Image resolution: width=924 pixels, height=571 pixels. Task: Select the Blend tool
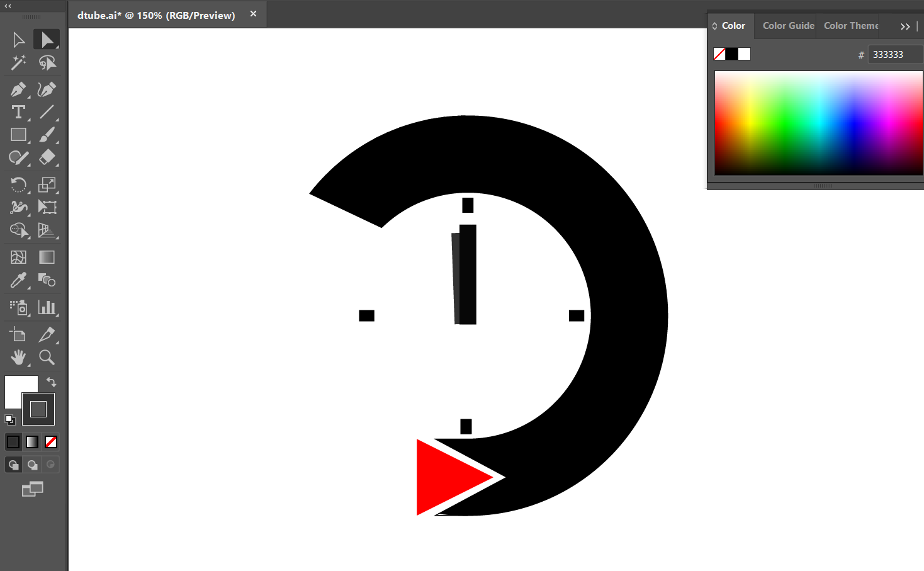pyautogui.click(x=47, y=280)
